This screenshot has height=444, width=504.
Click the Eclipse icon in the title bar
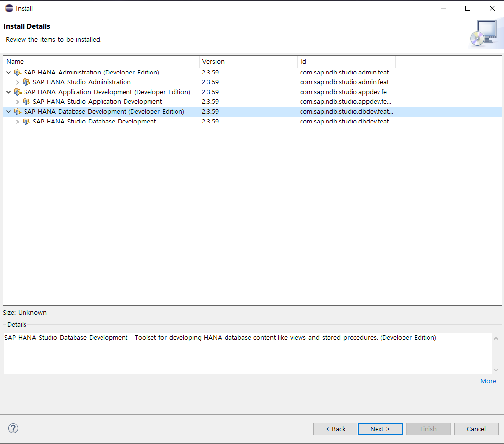(9, 8)
